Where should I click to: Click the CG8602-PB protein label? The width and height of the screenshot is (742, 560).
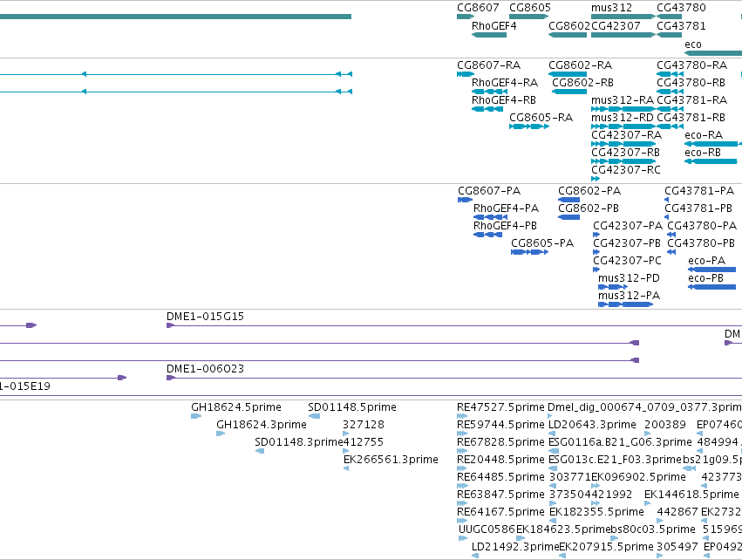click(589, 208)
